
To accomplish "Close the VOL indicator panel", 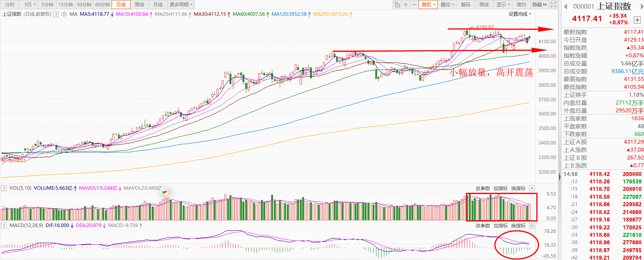I will (532, 188).
